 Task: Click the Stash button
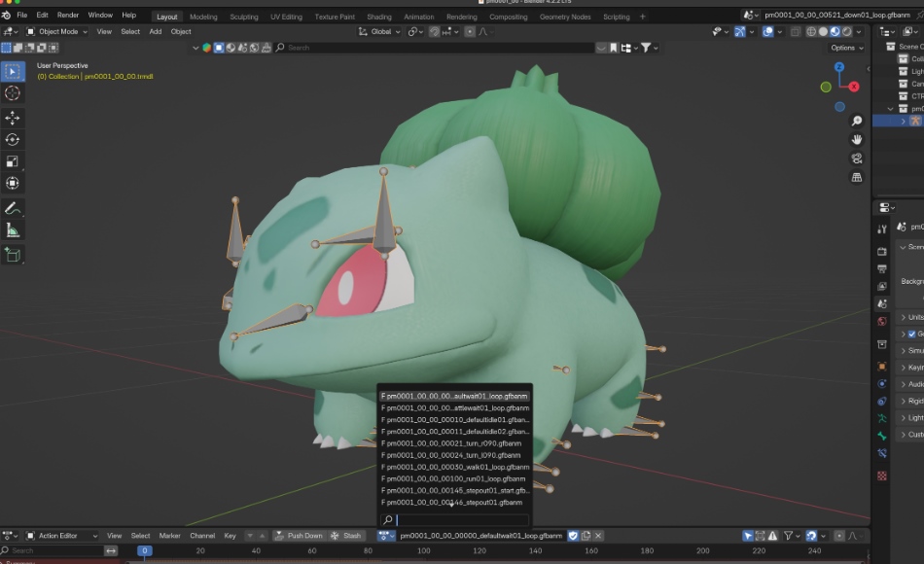pos(346,536)
